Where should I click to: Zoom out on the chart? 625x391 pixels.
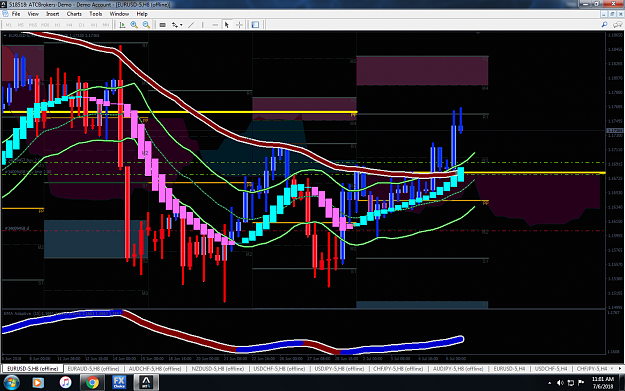tap(146, 25)
